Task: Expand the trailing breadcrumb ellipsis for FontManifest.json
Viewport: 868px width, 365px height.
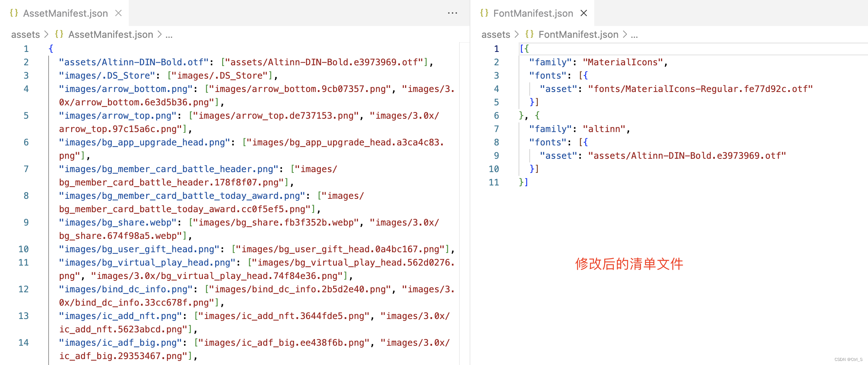Action: pyautogui.click(x=634, y=34)
